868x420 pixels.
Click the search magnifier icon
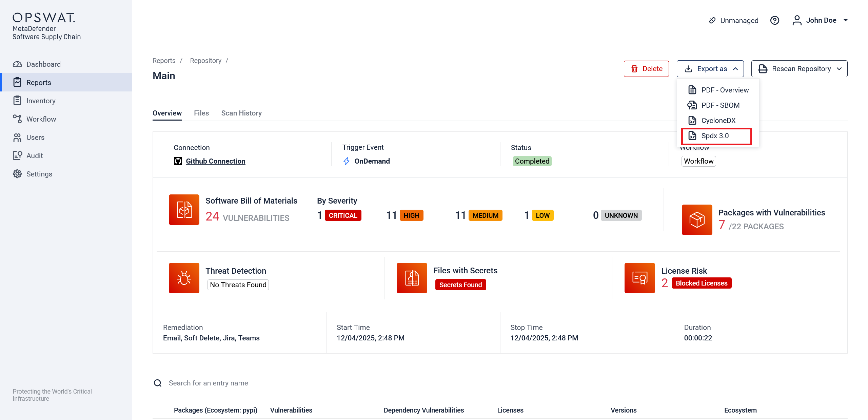(x=158, y=383)
